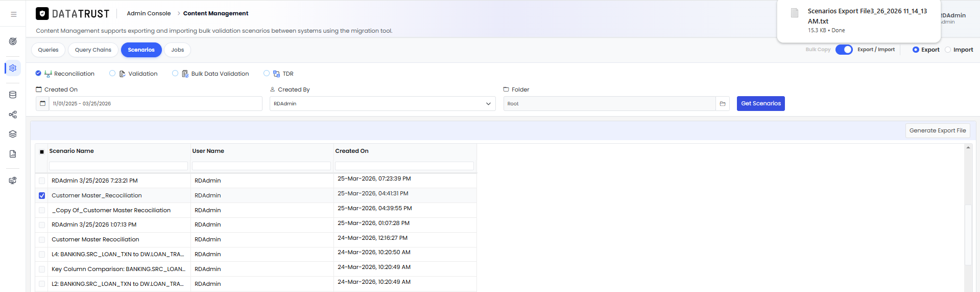This screenshot has width=980, height=292.
Task: Open the settings gear sidebar icon
Action: (x=13, y=68)
